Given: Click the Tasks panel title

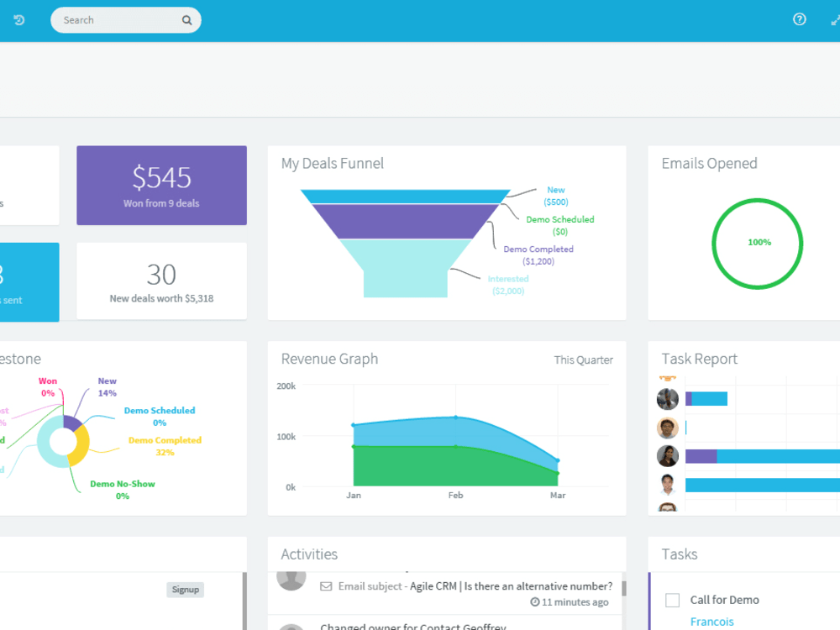Looking at the screenshot, I should [680, 554].
